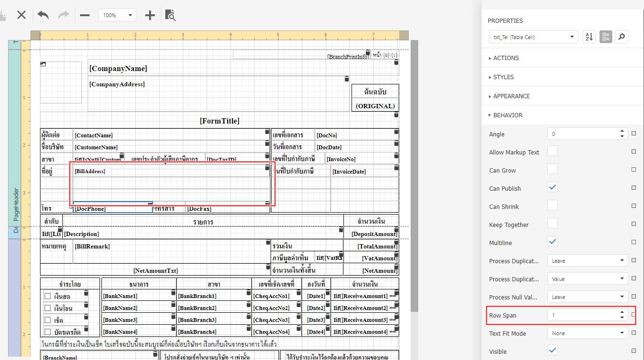The width and height of the screenshot is (644, 360).
Task: Open the zoom level 100% dropdown
Action: 117,15
